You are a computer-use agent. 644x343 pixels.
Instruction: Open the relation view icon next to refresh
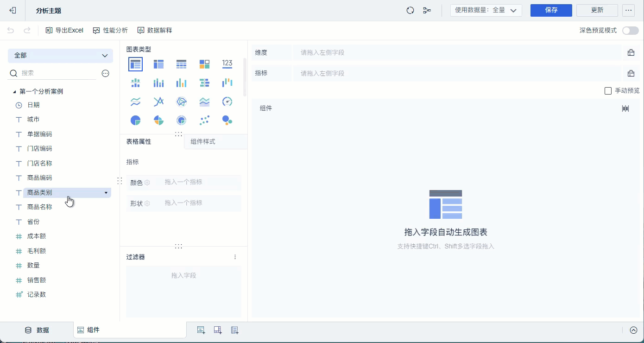[427, 10]
